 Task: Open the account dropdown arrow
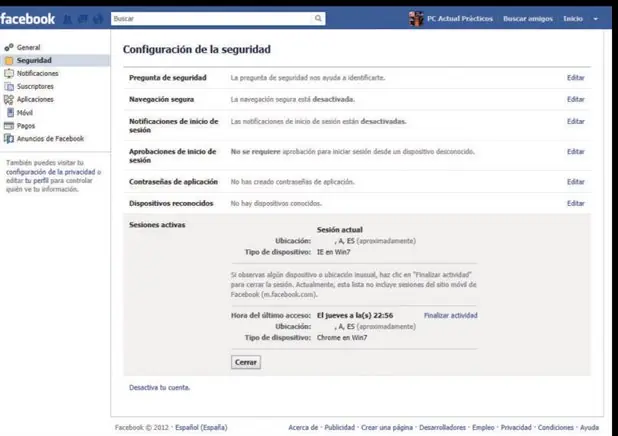596,19
